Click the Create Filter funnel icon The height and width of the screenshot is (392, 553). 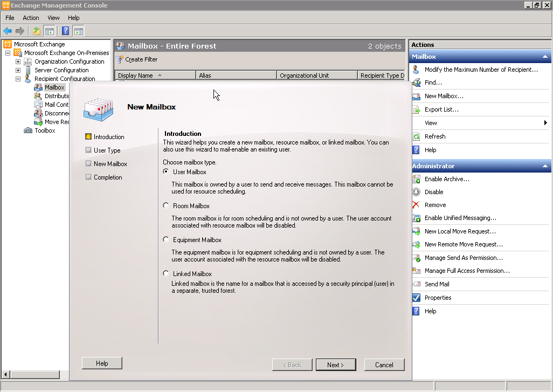(x=120, y=59)
